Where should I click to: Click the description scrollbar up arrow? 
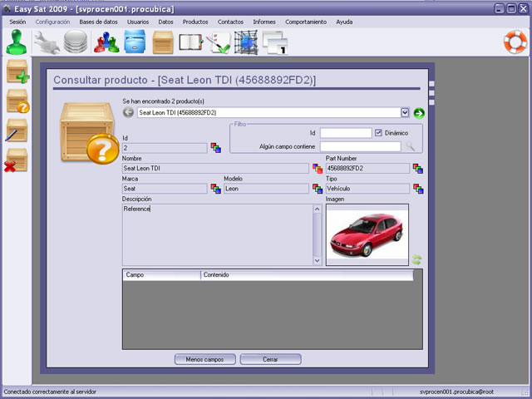pos(317,209)
